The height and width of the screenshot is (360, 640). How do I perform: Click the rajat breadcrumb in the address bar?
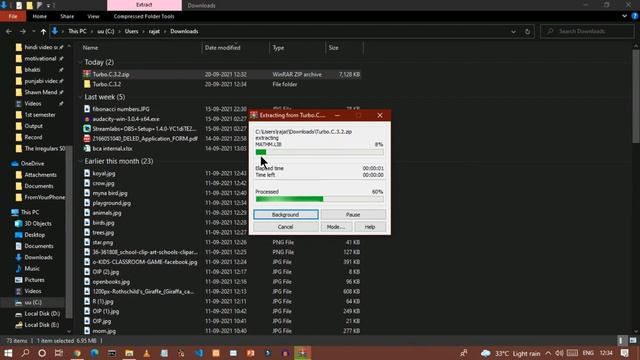click(x=154, y=31)
